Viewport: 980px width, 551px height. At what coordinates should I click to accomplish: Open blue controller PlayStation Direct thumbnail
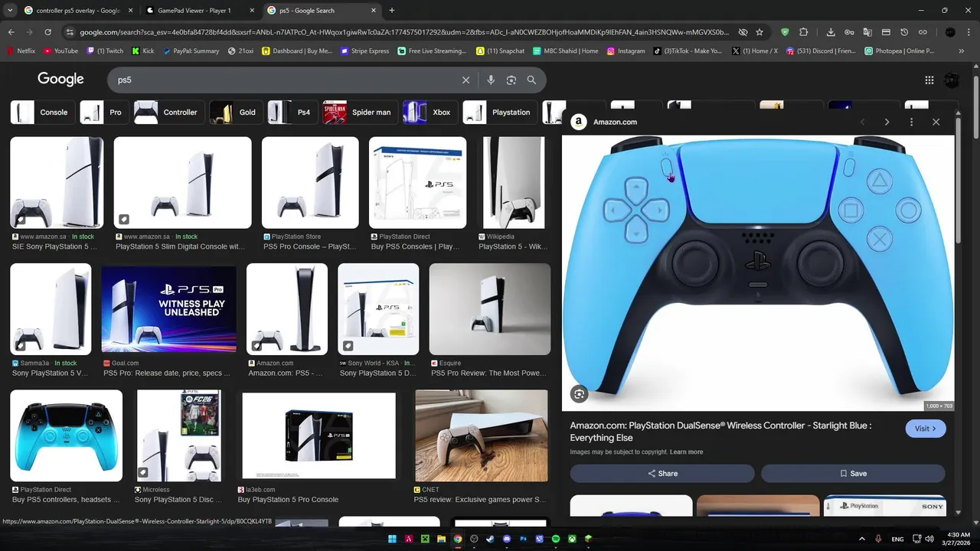point(66,435)
